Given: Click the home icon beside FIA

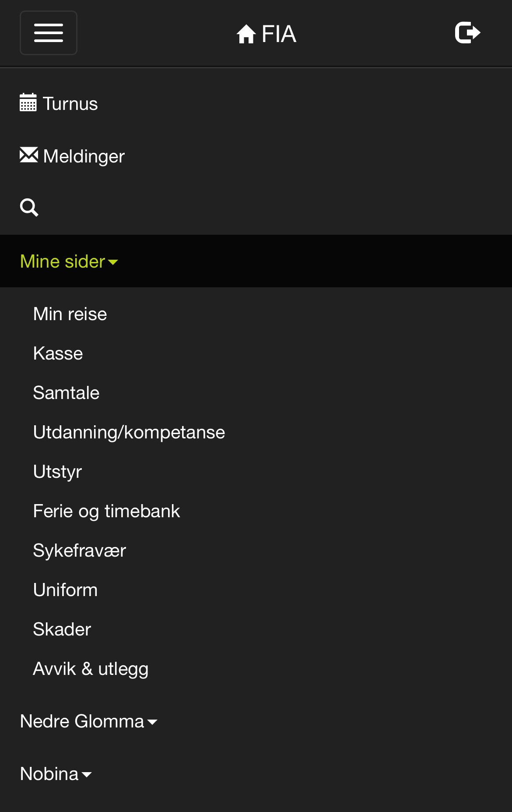Looking at the screenshot, I should pos(246,34).
